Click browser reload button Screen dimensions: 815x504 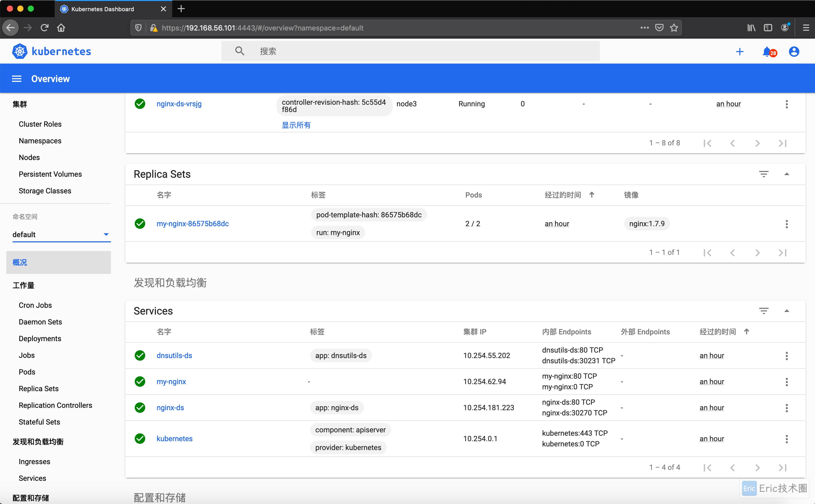click(44, 28)
